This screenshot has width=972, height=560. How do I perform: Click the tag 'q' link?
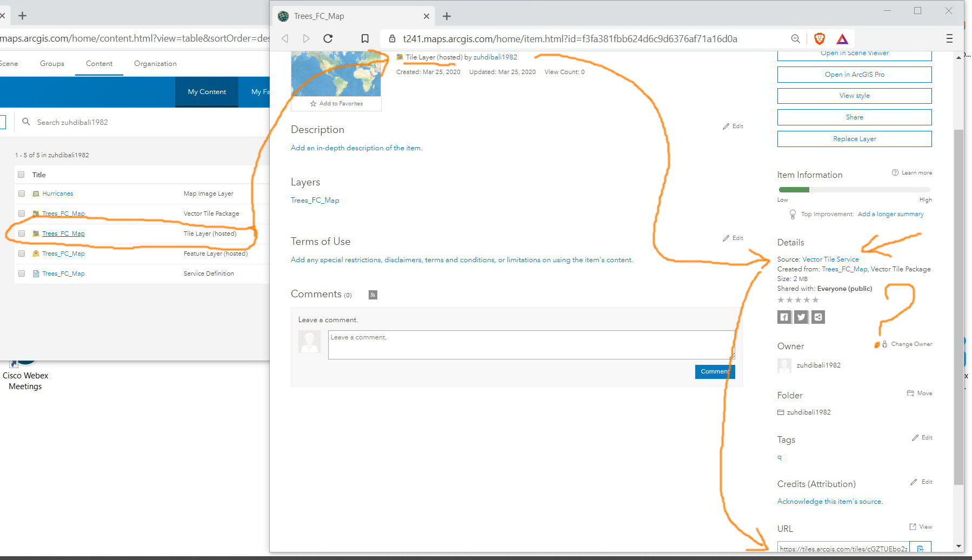pos(780,457)
